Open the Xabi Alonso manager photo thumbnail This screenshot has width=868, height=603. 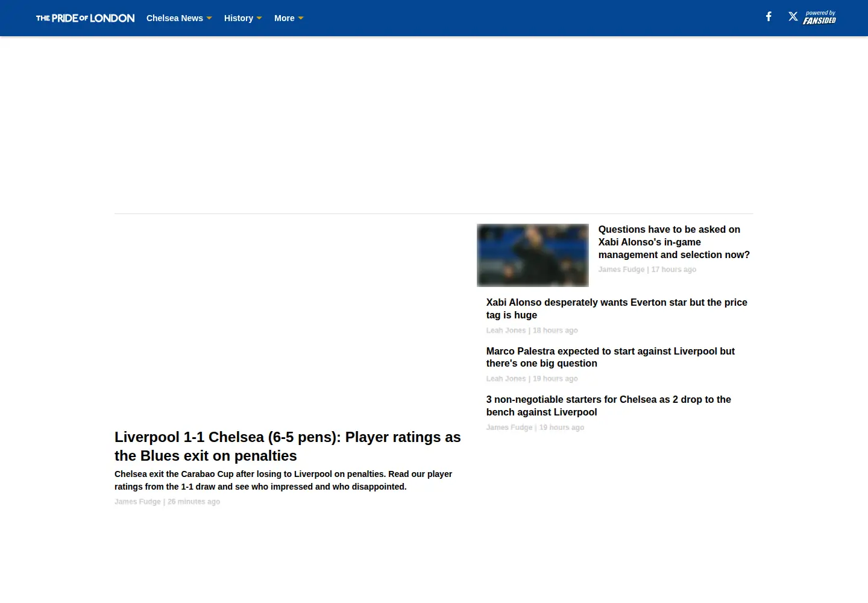point(533,255)
